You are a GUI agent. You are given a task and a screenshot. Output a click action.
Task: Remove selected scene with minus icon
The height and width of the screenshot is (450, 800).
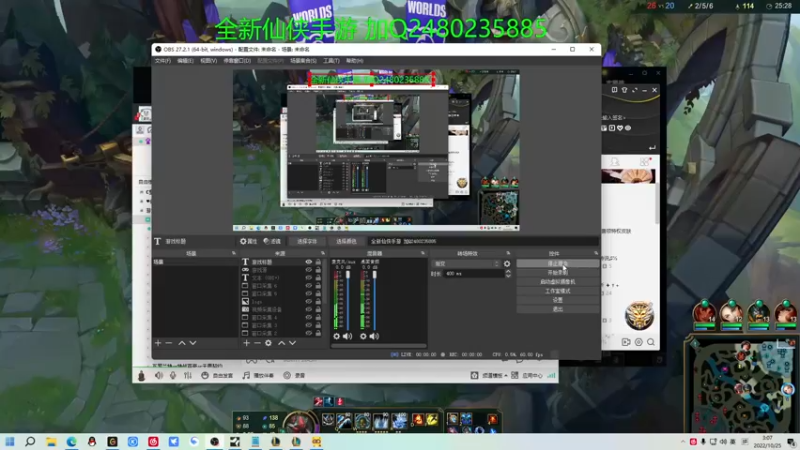[169, 343]
